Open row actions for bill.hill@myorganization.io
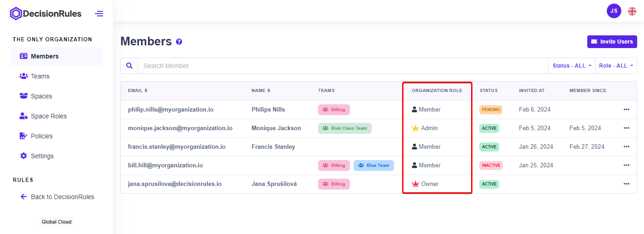The image size is (644, 234). [x=626, y=166]
